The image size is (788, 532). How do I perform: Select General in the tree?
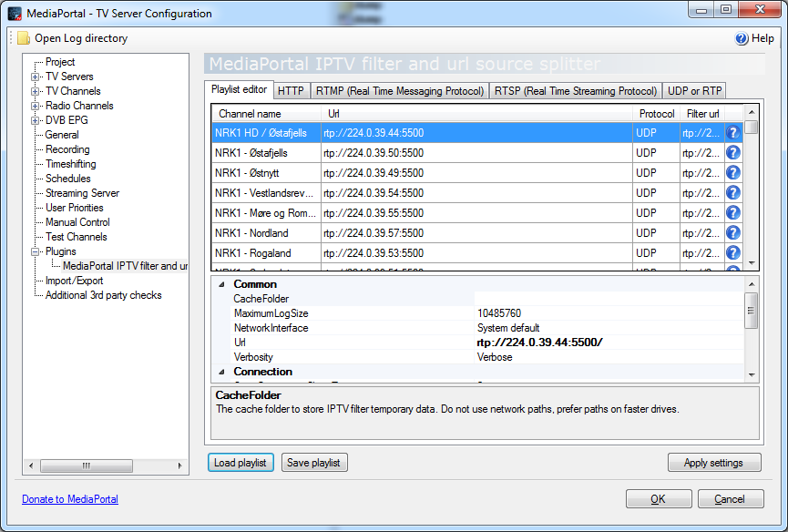pos(62,135)
